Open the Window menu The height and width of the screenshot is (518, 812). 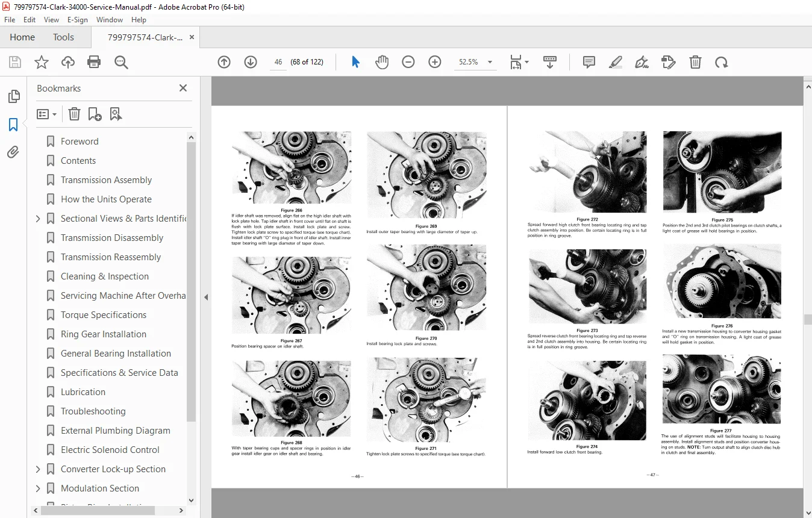110,20
